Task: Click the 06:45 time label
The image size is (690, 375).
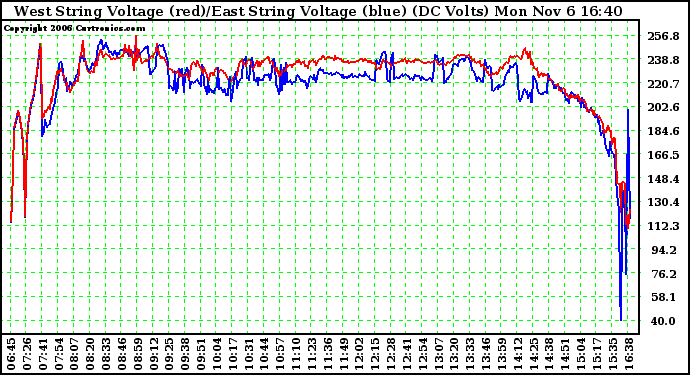Action: click(11, 353)
